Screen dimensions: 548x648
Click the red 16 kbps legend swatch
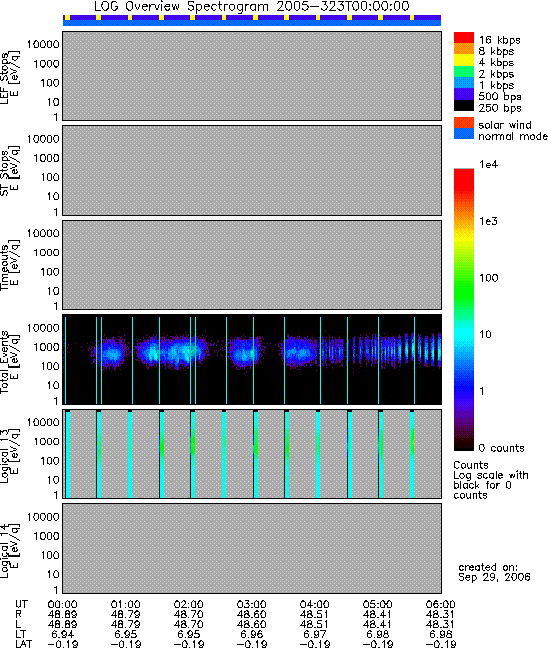tap(464, 38)
